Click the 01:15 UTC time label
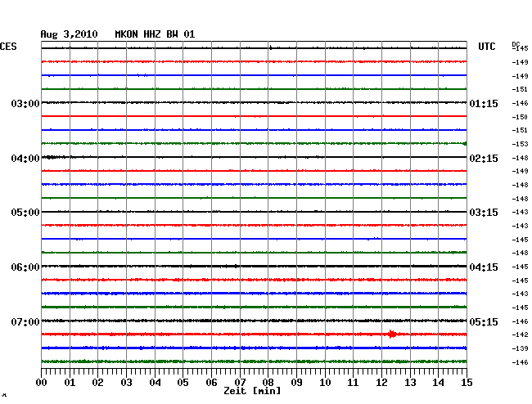Viewport: 532px width, 404px height. (484, 104)
